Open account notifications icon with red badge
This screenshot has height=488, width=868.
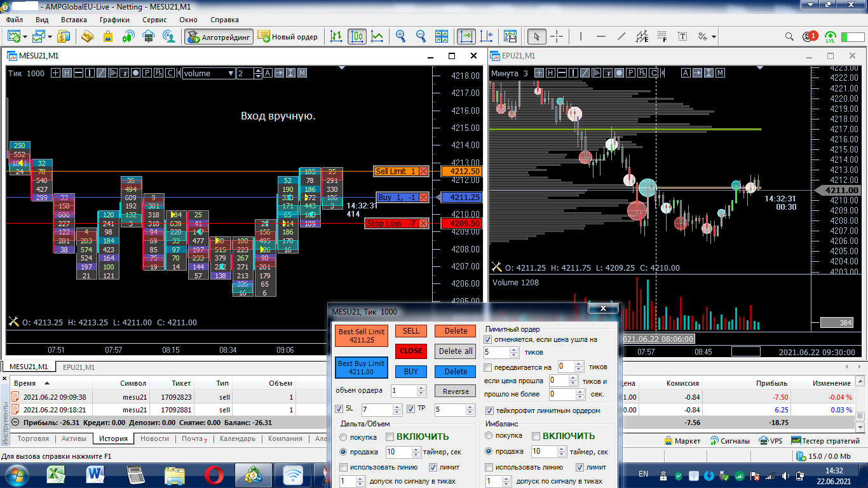[810, 37]
